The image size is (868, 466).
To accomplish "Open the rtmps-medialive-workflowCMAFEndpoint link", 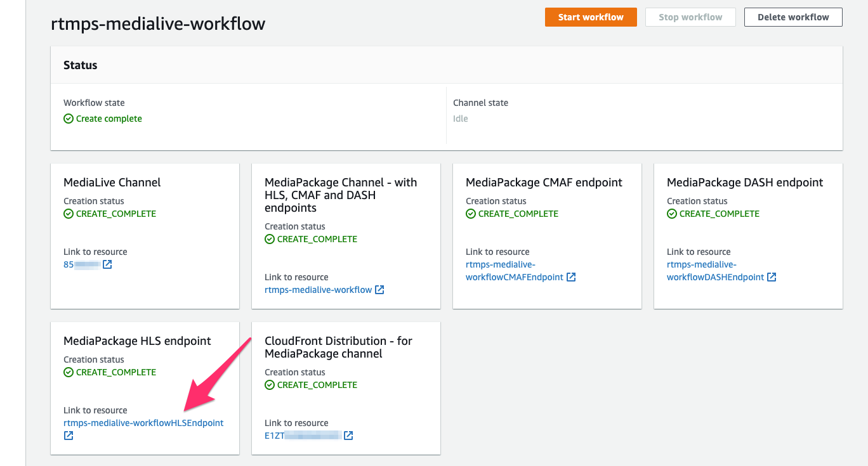I will [x=514, y=271].
